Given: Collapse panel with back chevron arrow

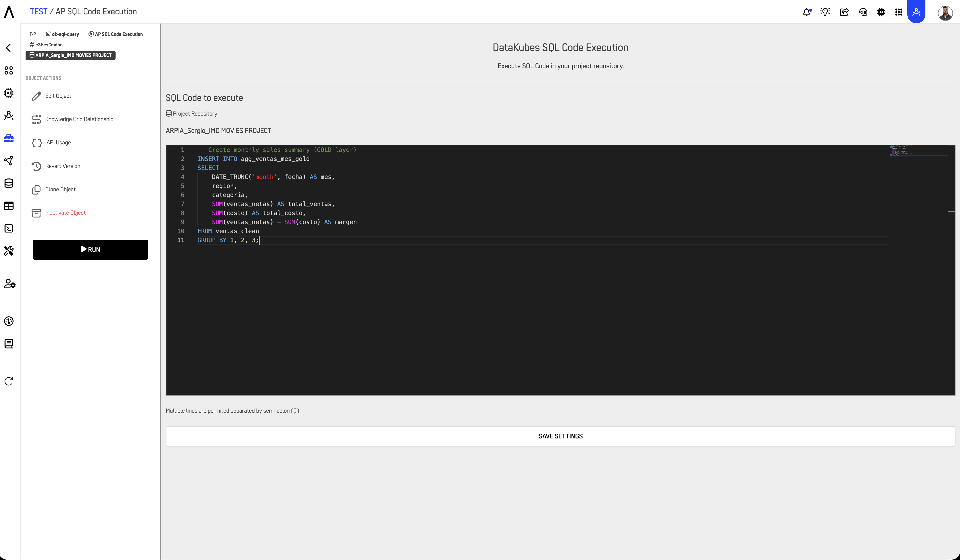Looking at the screenshot, I should (8, 48).
